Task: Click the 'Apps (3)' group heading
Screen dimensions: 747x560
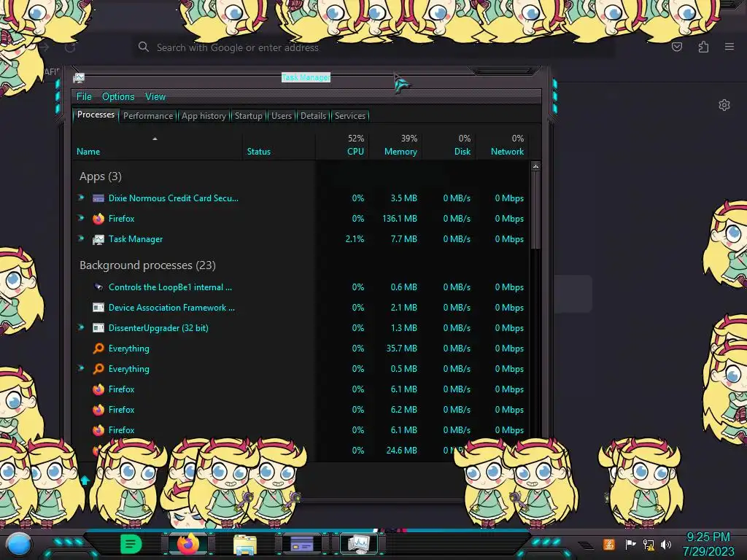Action: pos(101,176)
